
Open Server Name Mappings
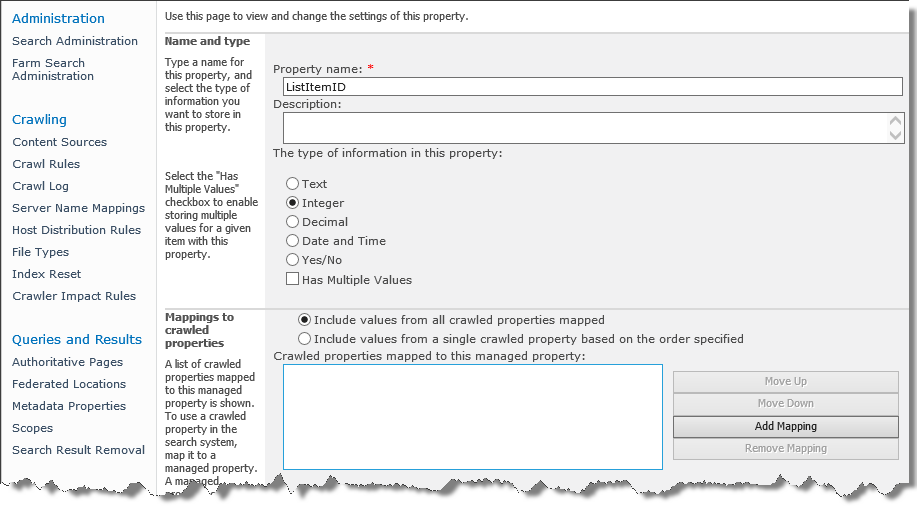78,208
